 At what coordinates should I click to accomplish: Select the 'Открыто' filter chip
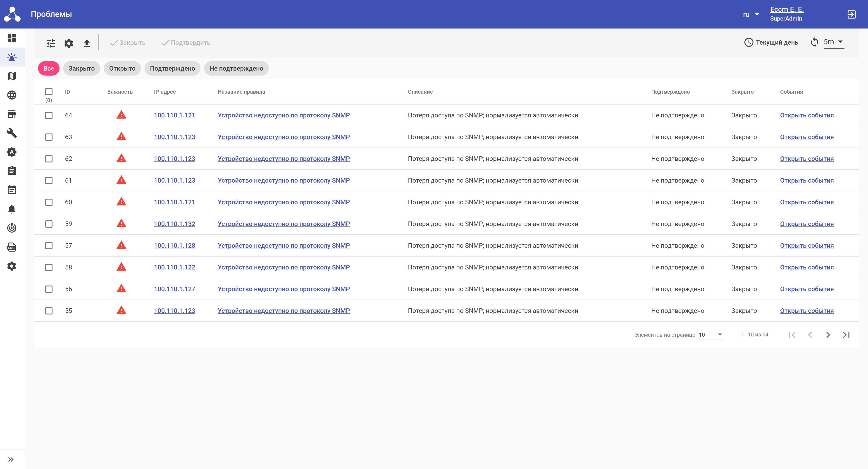(x=122, y=68)
